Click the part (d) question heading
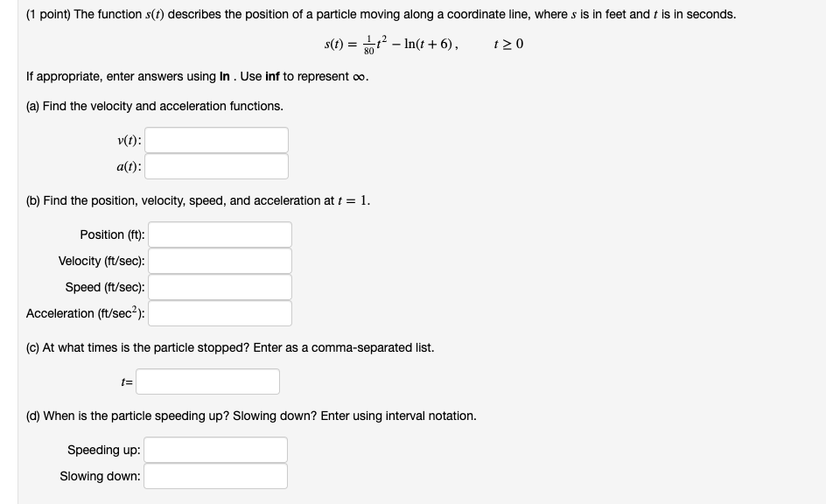826x504 pixels. [x=251, y=416]
